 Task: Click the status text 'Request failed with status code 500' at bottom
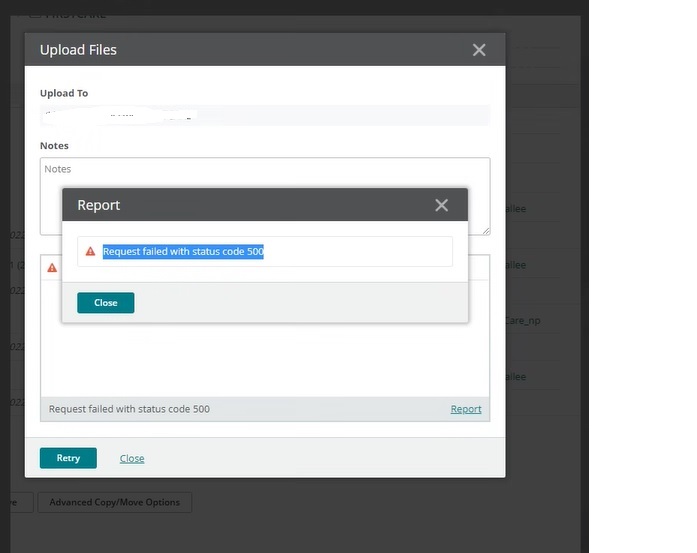[x=129, y=409]
